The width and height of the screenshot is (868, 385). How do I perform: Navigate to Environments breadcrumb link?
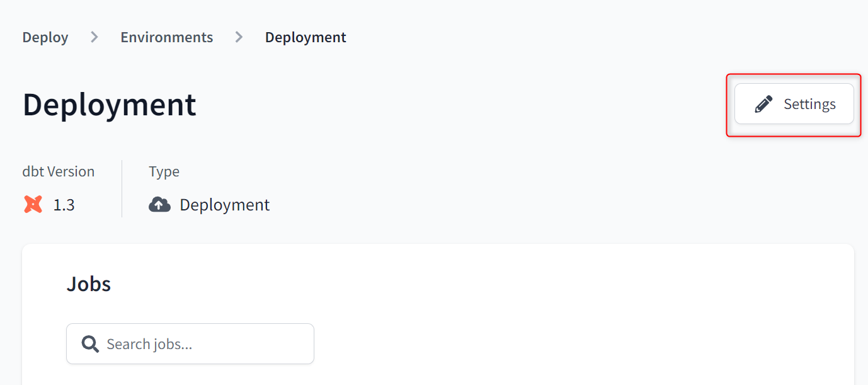pos(167,37)
